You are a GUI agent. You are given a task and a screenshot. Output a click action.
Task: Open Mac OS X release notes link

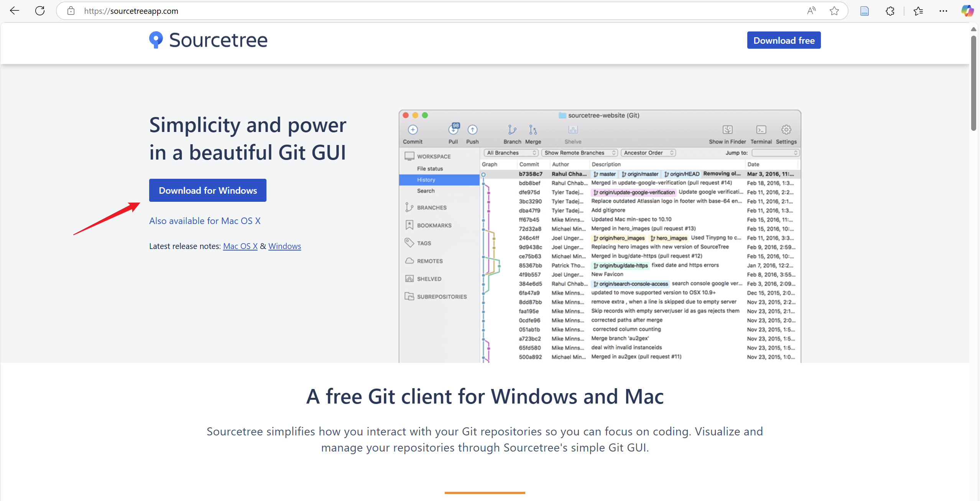pos(240,246)
